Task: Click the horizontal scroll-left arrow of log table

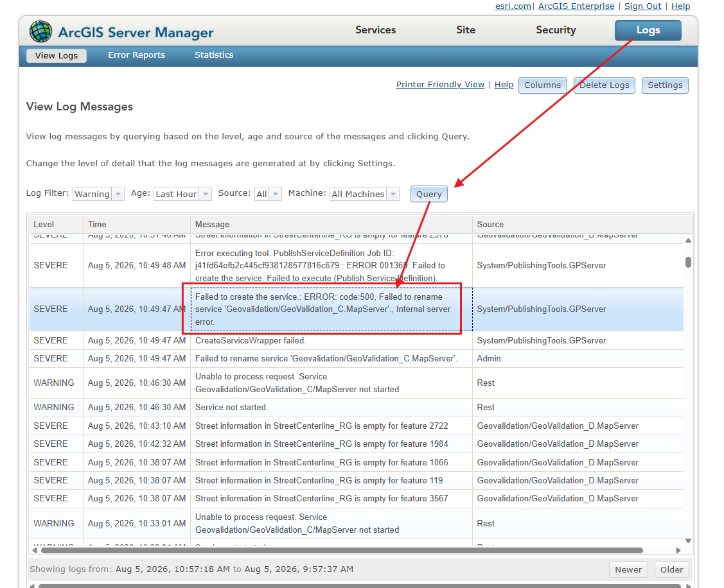Action: click(35, 550)
